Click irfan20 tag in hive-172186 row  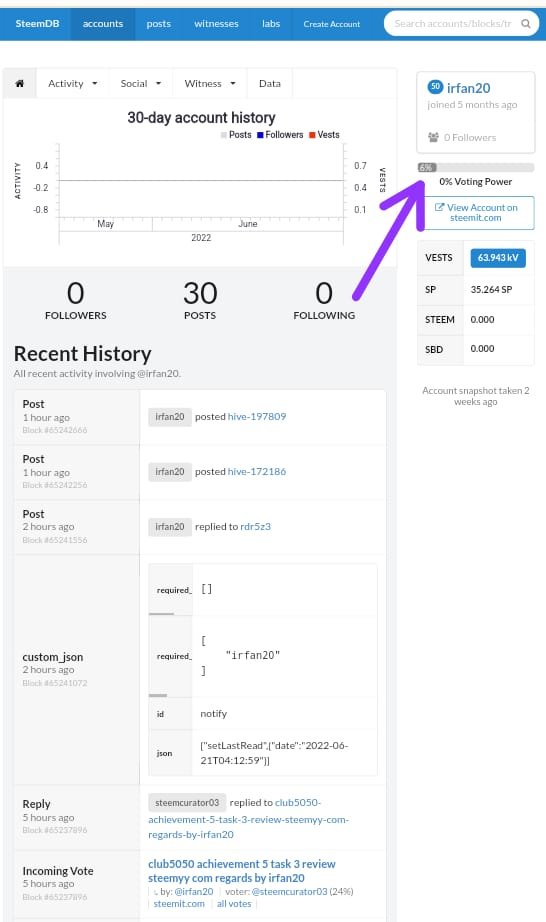coord(170,472)
